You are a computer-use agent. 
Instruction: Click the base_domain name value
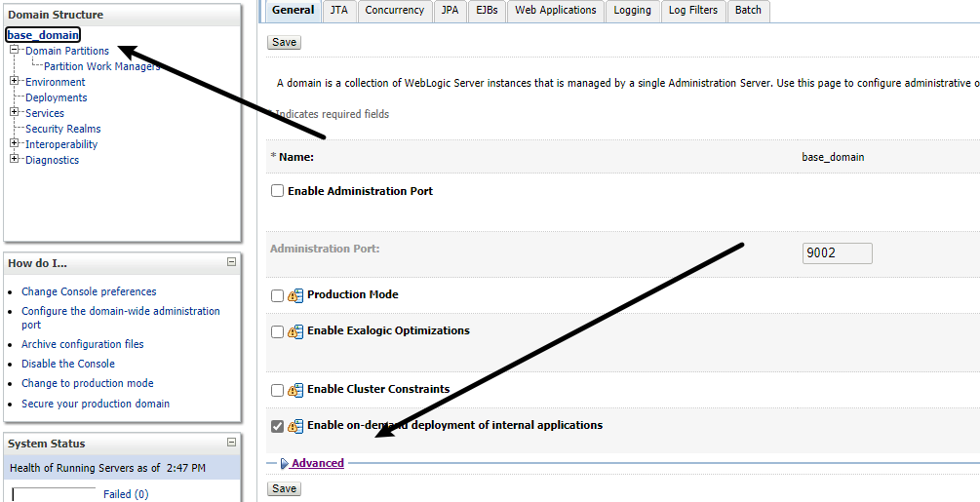(x=833, y=157)
